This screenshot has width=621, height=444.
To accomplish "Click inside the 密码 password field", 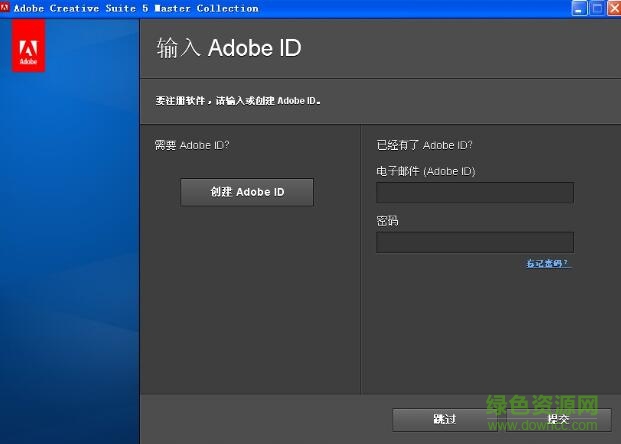I will (474, 242).
